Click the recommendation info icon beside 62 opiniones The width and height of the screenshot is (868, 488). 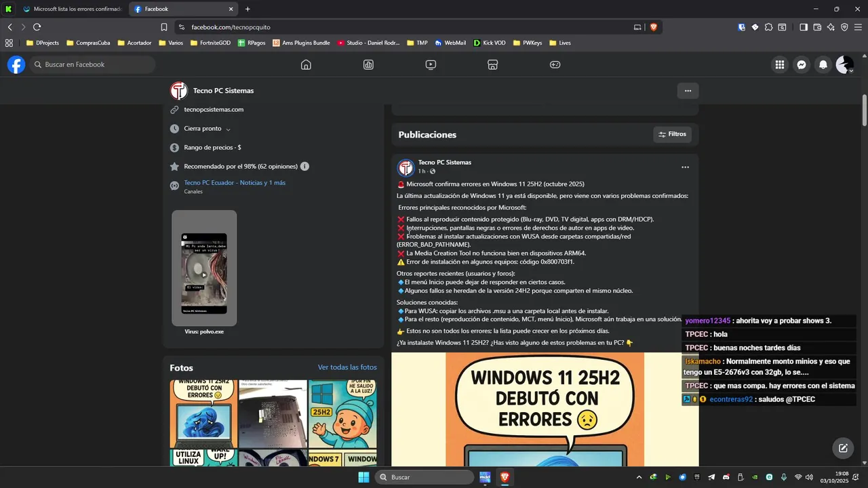(304, 166)
